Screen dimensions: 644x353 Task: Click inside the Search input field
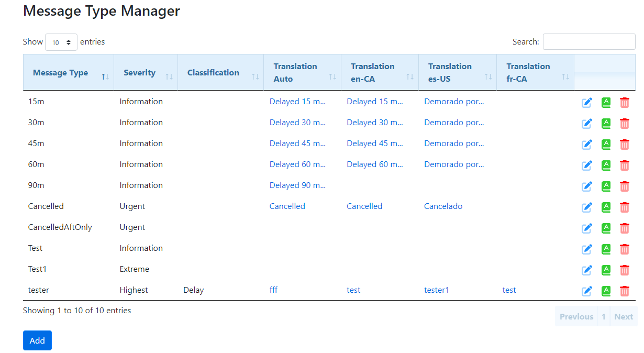[589, 42]
